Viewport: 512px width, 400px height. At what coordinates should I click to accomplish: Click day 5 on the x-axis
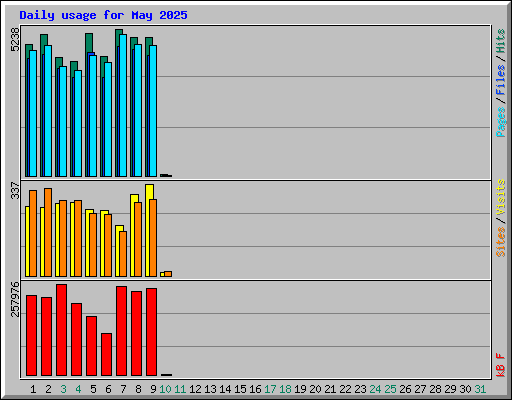(x=93, y=389)
